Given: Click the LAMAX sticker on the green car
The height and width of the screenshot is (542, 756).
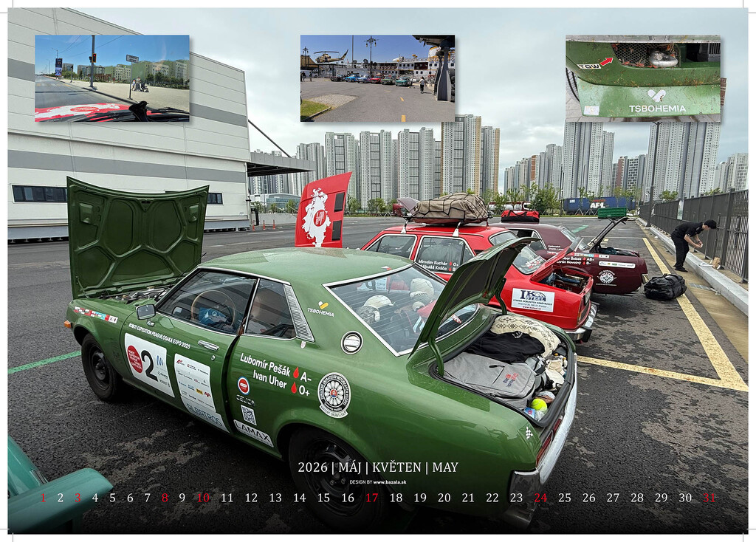Looking at the screenshot, I should point(252,433).
